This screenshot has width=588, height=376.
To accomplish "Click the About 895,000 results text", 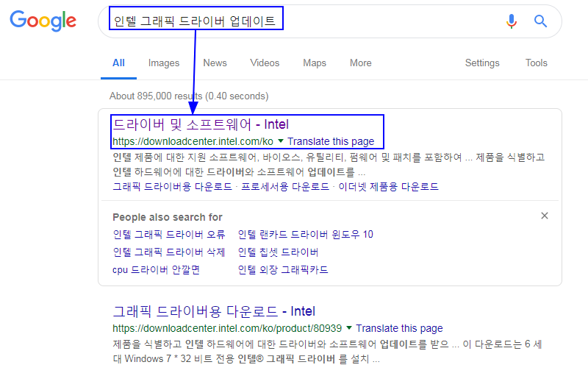I will (x=189, y=96).
